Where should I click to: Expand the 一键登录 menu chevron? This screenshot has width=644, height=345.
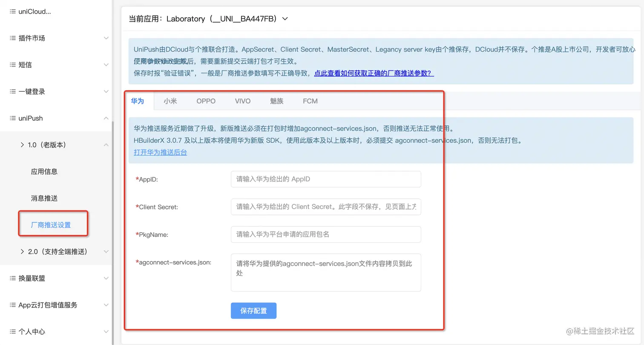(x=106, y=91)
